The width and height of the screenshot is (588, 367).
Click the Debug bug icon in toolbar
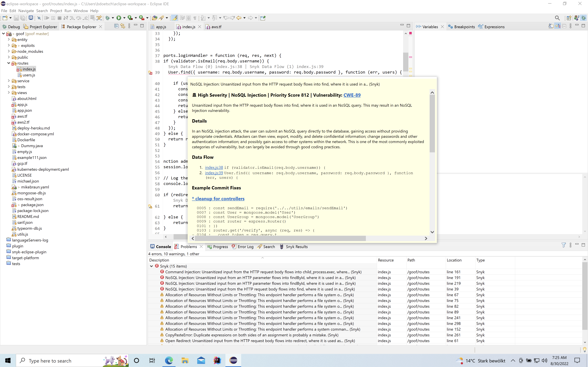(108, 18)
